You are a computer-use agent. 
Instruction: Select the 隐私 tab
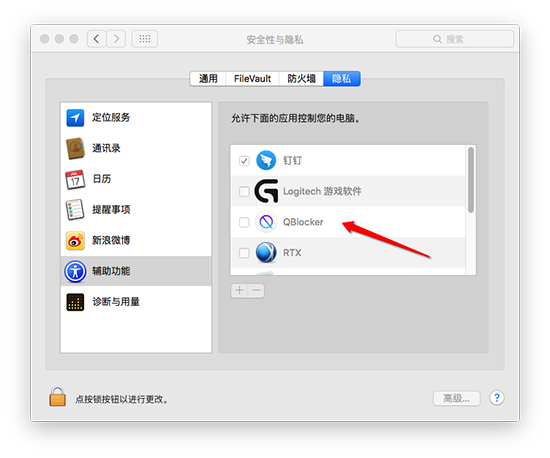(342, 79)
